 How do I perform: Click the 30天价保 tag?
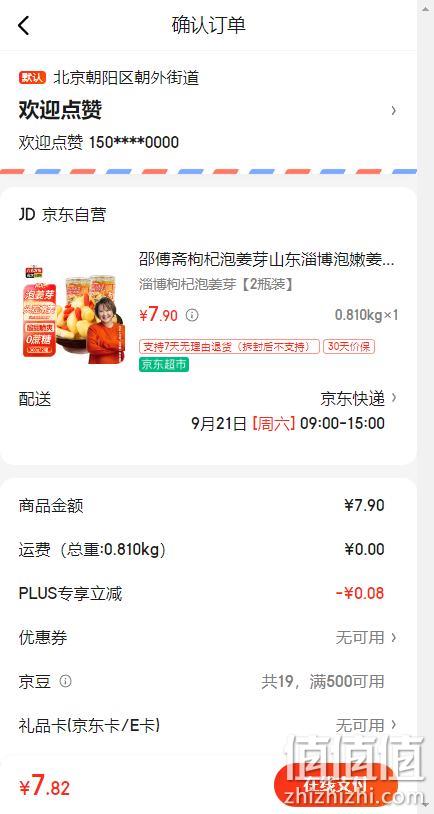(x=349, y=346)
